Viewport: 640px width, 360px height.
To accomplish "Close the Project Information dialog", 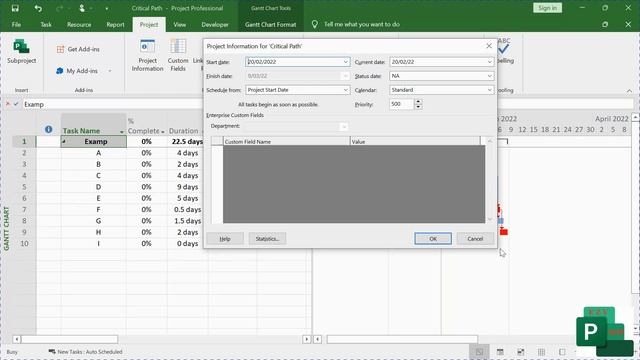I will (x=489, y=46).
